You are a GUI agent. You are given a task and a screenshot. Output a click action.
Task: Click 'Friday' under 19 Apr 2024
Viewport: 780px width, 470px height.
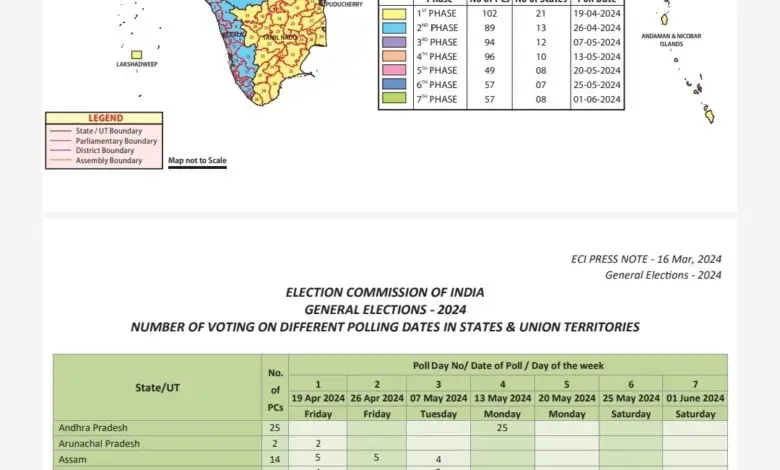tap(318, 414)
